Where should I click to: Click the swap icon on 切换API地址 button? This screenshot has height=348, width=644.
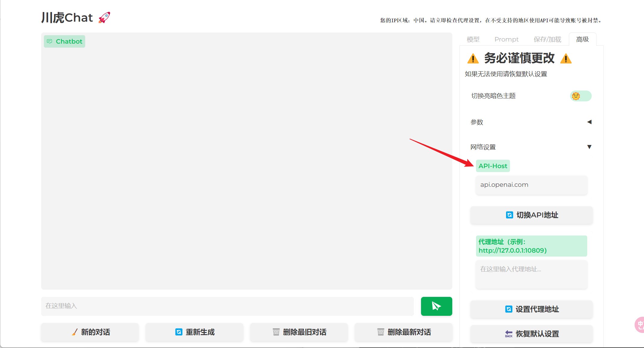click(509, 215)
